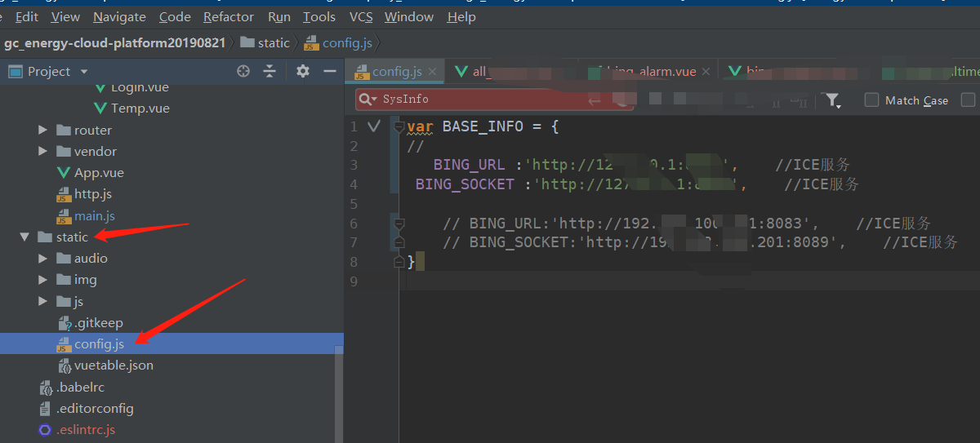Open the Window menu
The image size is (980, 443).
coord(409,16)
